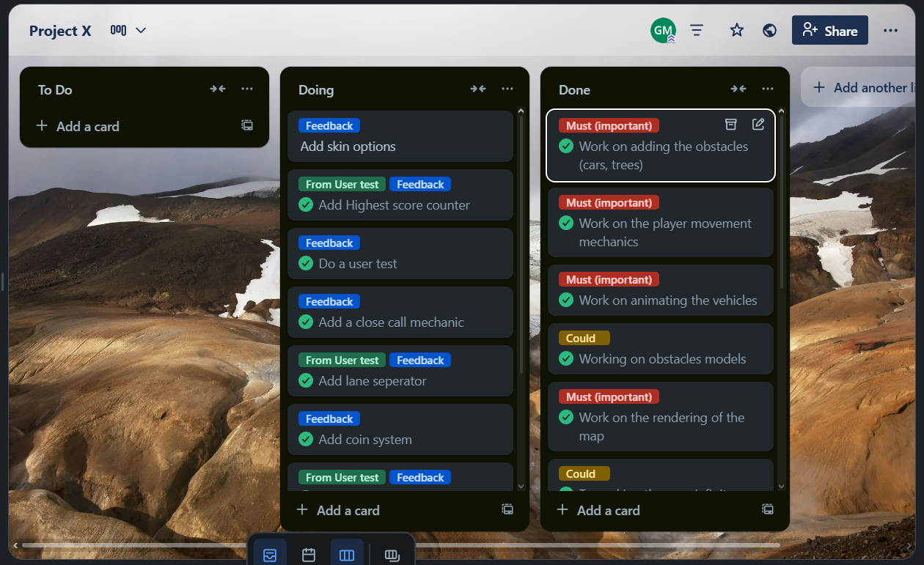The width and height of the screenshot is (924, 565).
Task: Create card from template in To Do
Action: pos(247,125)
